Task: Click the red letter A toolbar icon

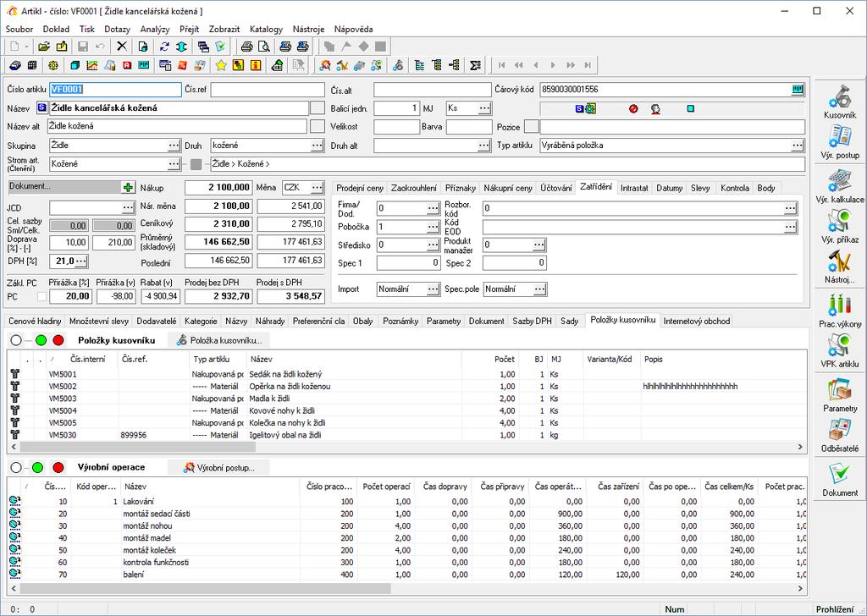Action: point(127,66)
